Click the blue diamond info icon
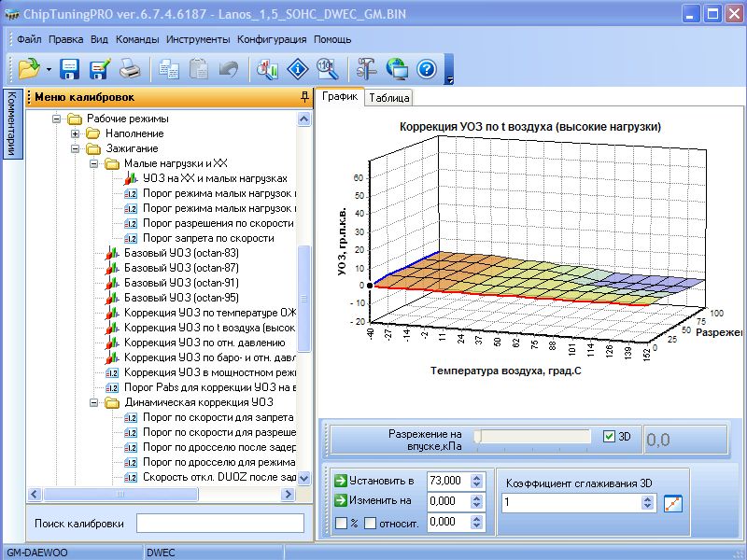The image size is (747, 560). 297,68
